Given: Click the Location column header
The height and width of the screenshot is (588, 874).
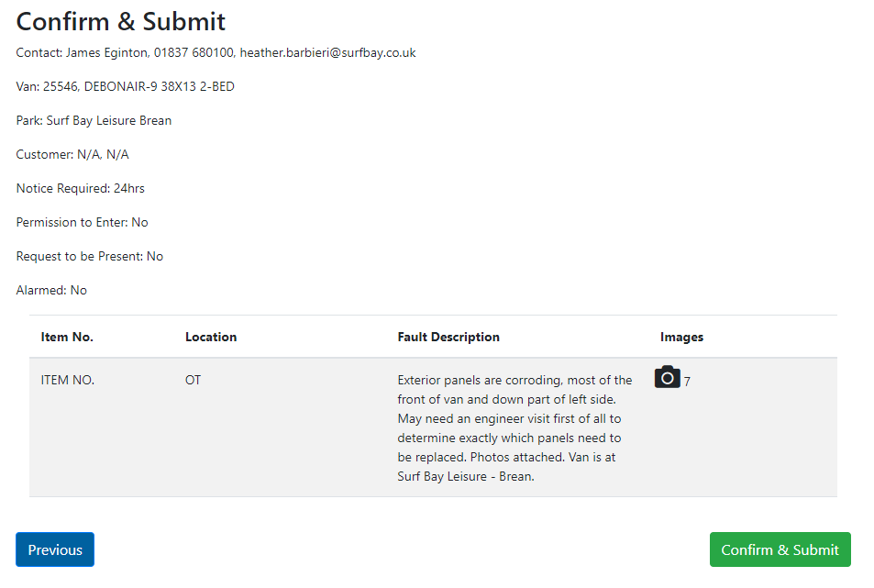Looking at the screenshot, I should [x=211, y=337].
